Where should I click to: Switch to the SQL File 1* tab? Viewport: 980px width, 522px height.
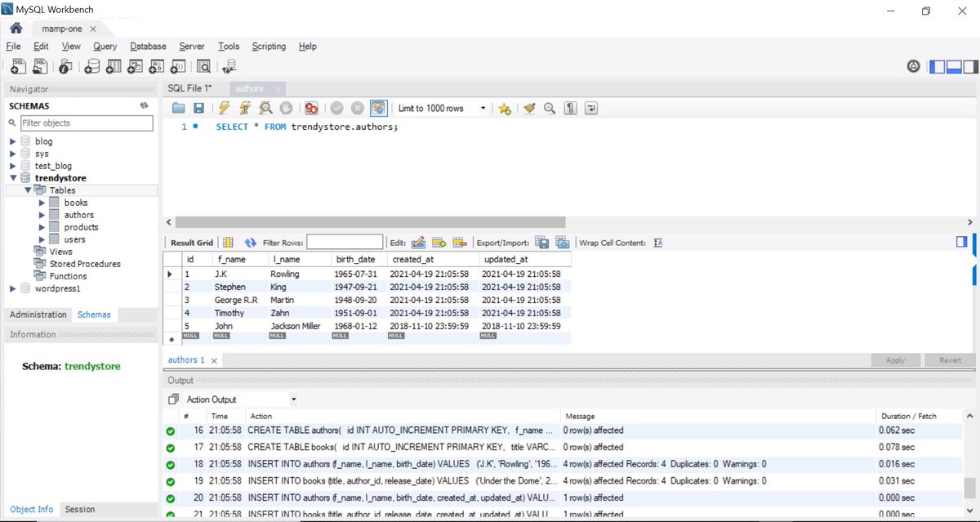pos(189,88)
